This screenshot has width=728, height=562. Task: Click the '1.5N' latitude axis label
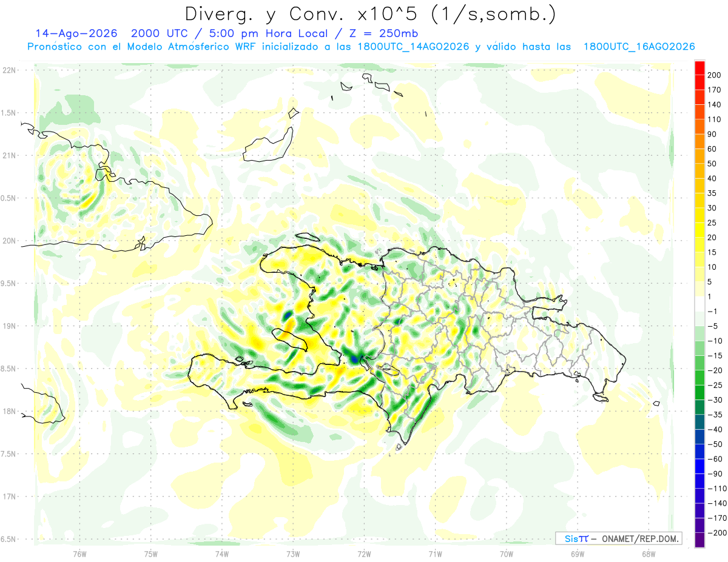pyautogui.click(x=8, y=113)
